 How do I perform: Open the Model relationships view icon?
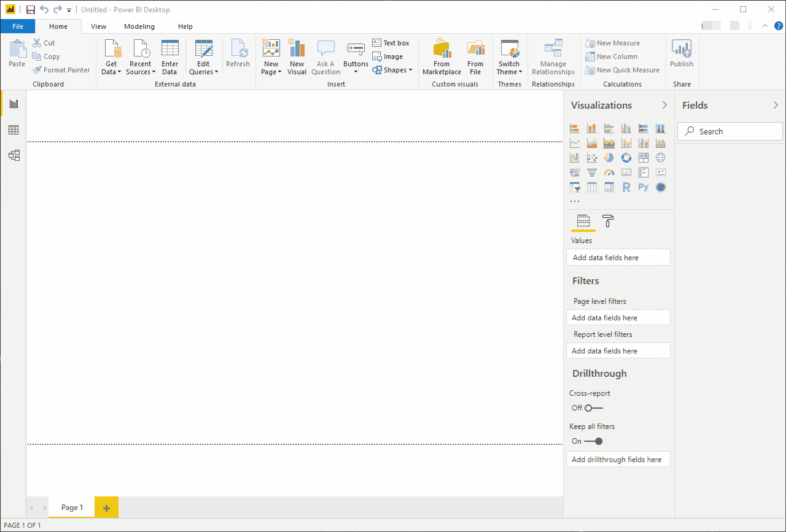(14, 156)
